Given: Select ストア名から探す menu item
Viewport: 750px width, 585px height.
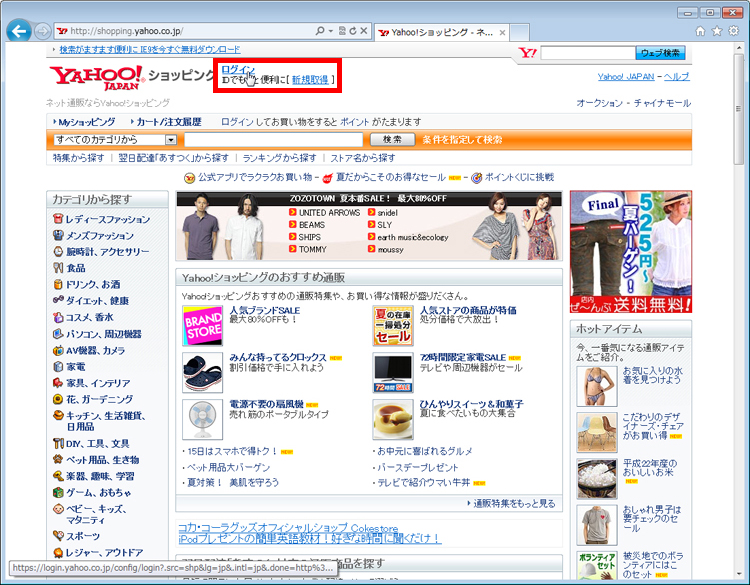Looking at the screenshot, I should pyautogui.click(x=363, y=158).
